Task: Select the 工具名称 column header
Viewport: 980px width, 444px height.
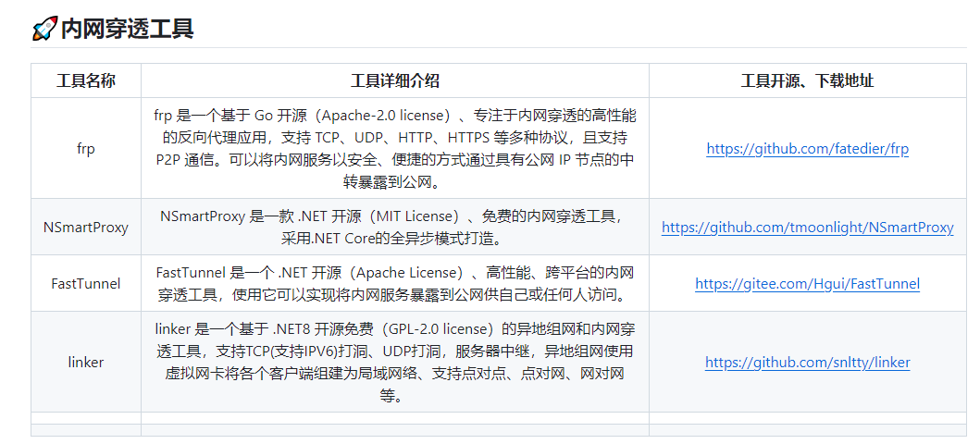Action: pyautogui.click(x=86, y=80)
